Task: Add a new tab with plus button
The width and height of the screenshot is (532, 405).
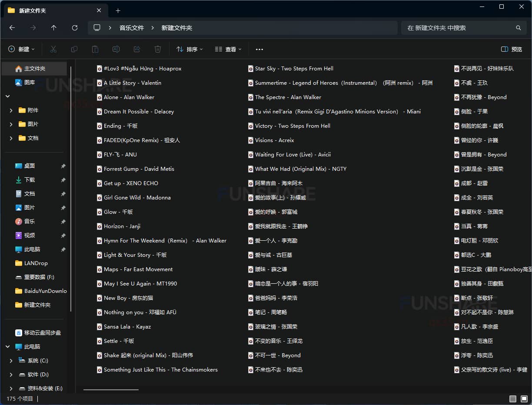Action: coord(118,10)
